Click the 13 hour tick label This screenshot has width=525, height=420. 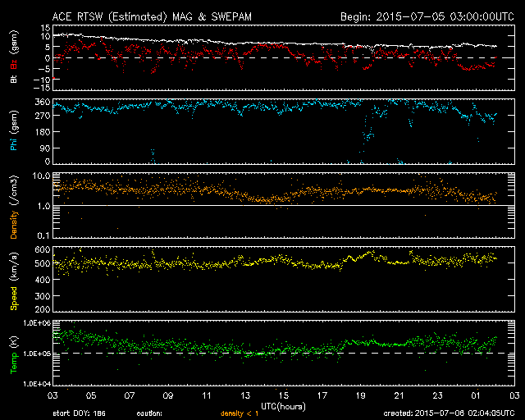(x=245, y=396)
